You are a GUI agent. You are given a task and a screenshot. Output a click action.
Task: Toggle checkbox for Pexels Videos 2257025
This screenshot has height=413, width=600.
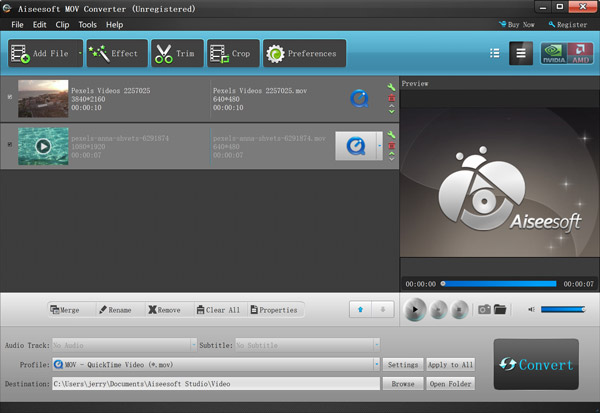10,97
